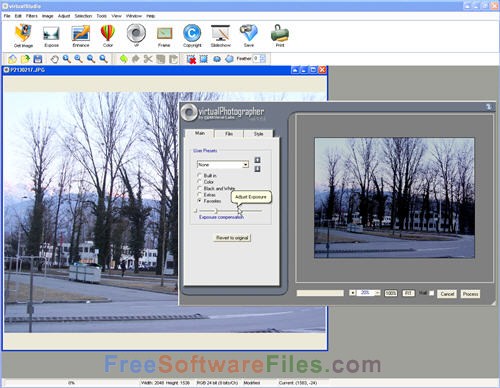Launch the VP virtualPhotographer icon

click(136, 36)
